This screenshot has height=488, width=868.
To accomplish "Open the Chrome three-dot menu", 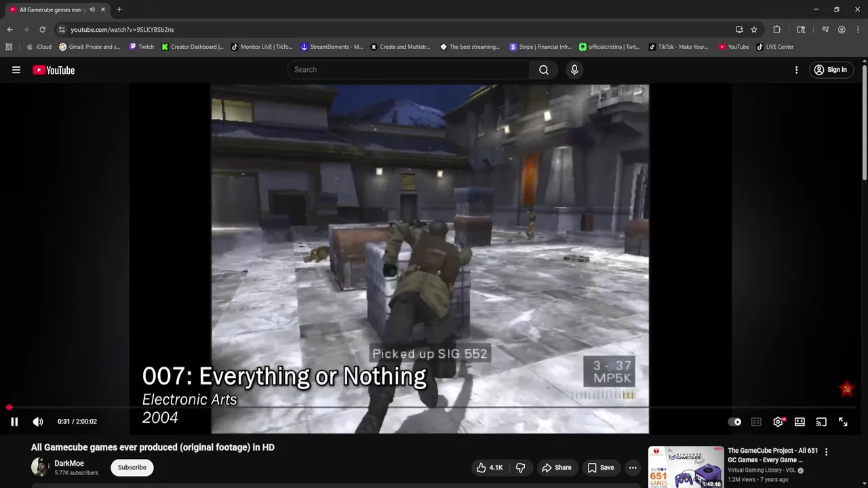I will point(856,30).
